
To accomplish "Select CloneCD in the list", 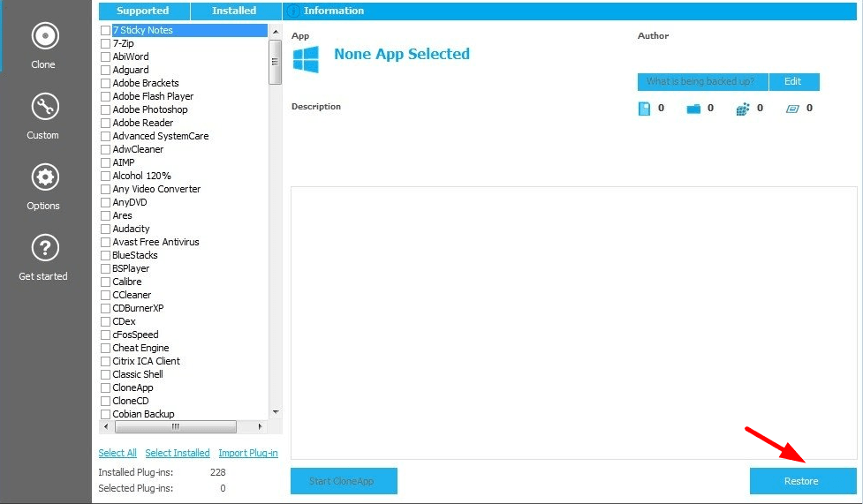I will coord(131,401).
